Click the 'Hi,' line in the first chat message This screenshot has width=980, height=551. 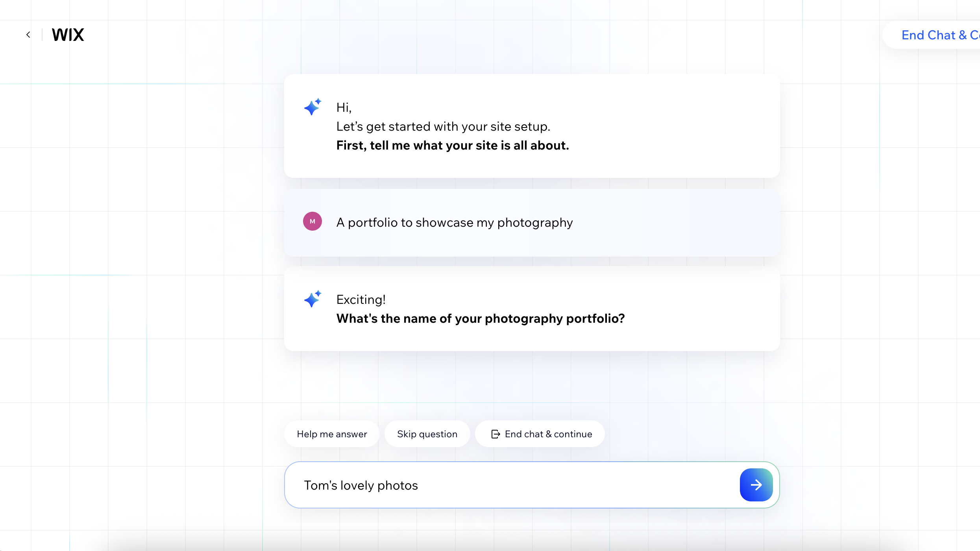(x=343, y=107)
